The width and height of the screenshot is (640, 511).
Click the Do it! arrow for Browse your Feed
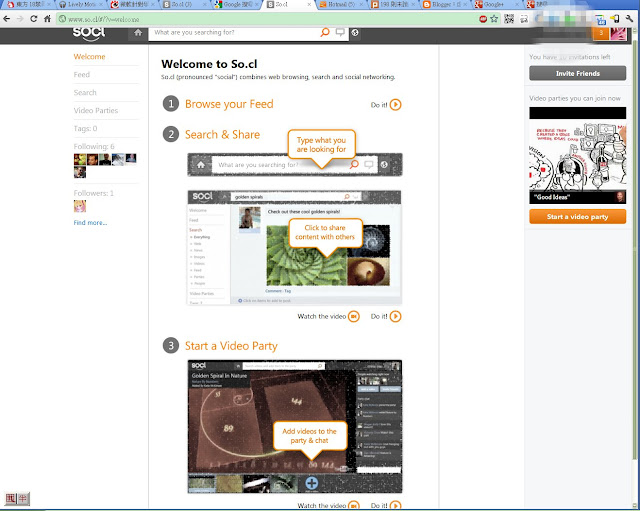point(395,105)
